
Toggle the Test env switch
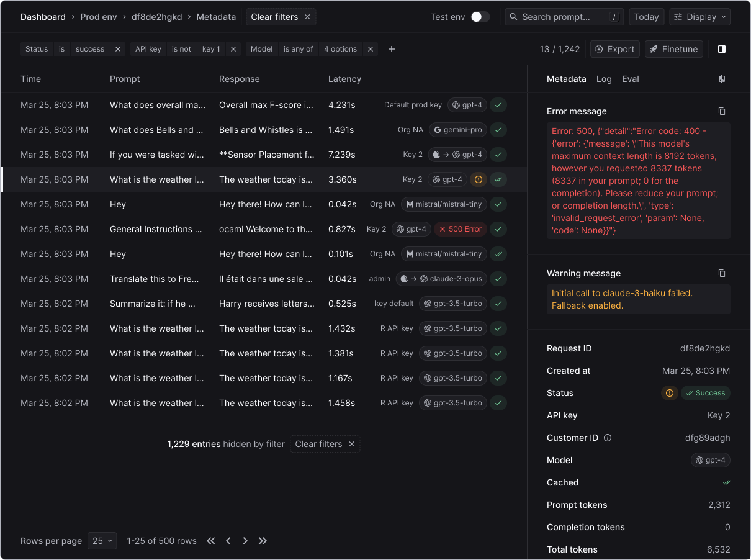pyautogui.click(x=480, y=17)
